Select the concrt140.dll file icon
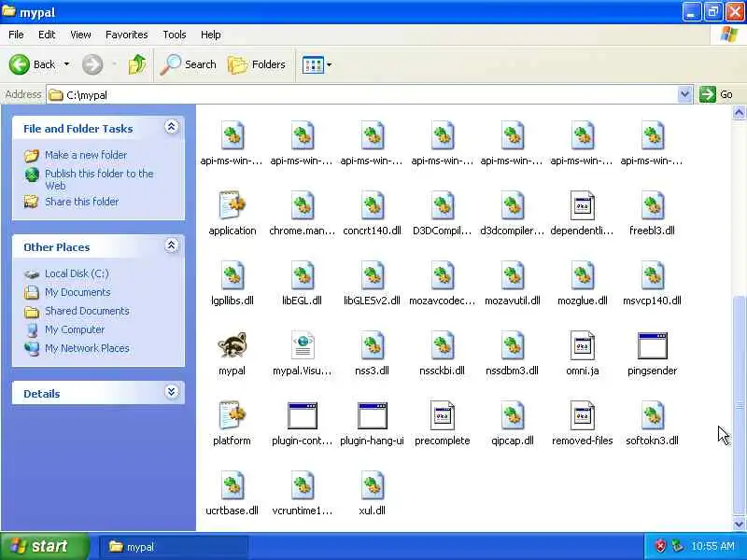The width and height of the screenshot is (747, 560). 372,205
